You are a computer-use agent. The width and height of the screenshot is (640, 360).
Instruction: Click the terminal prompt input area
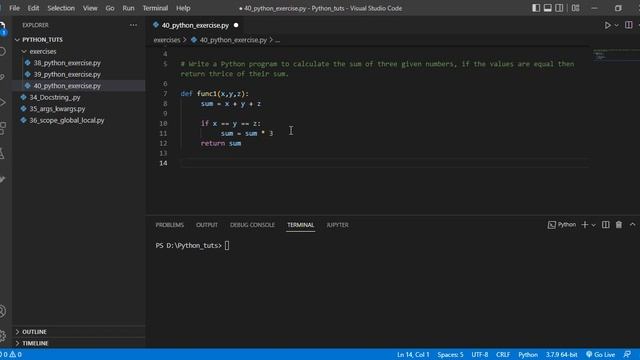click(x=227, y=245)
